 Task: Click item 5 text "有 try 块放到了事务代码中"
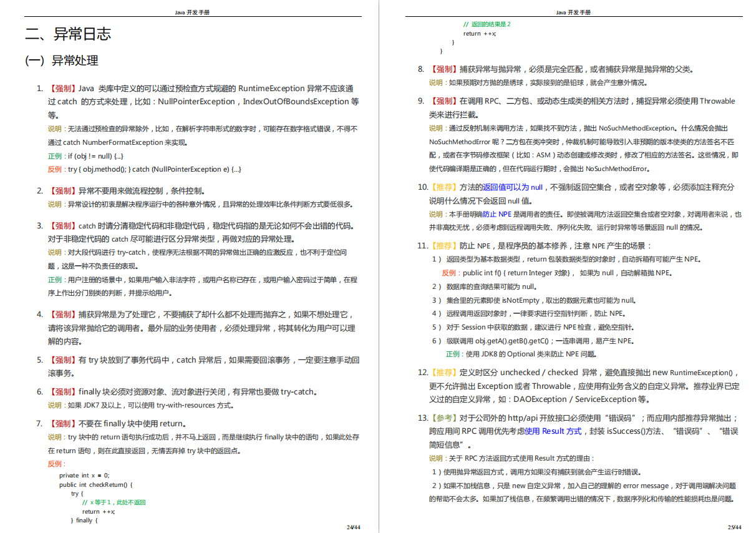point(125,360)
